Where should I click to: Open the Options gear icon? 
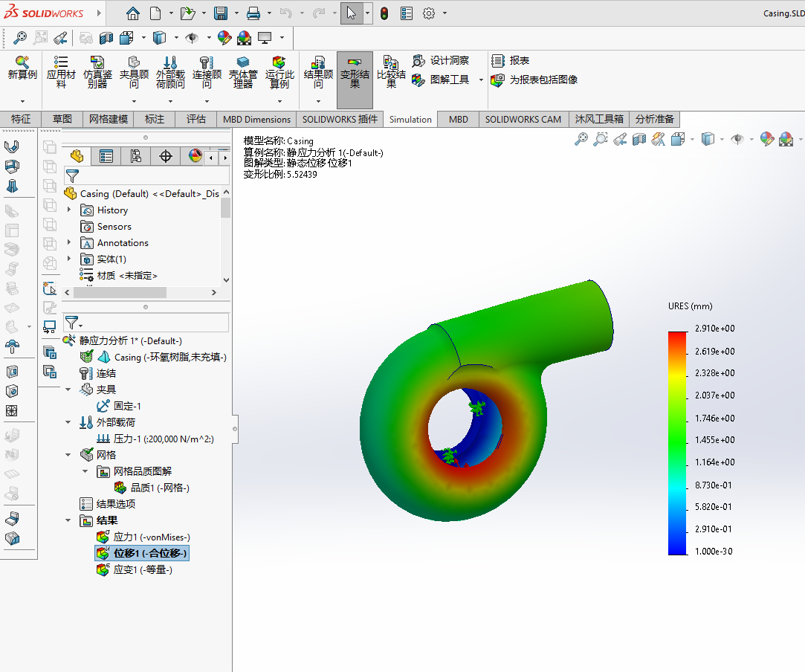(429, 13)
